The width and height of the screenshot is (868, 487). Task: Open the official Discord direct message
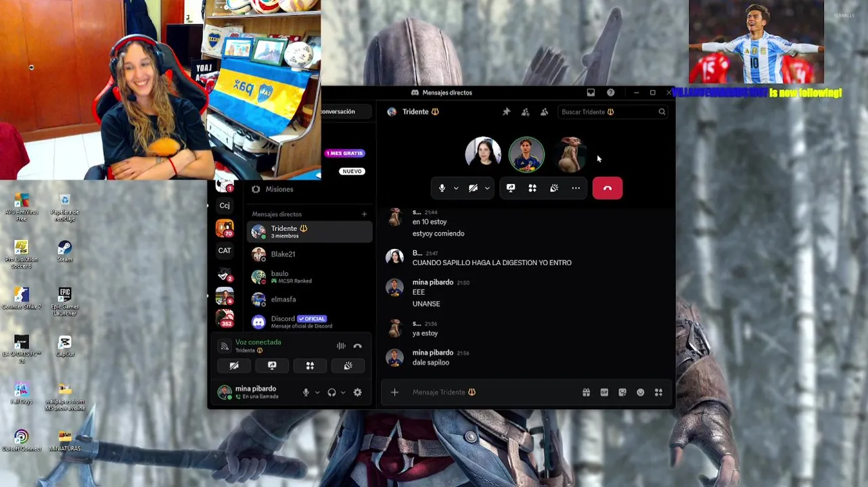(309, 321)
